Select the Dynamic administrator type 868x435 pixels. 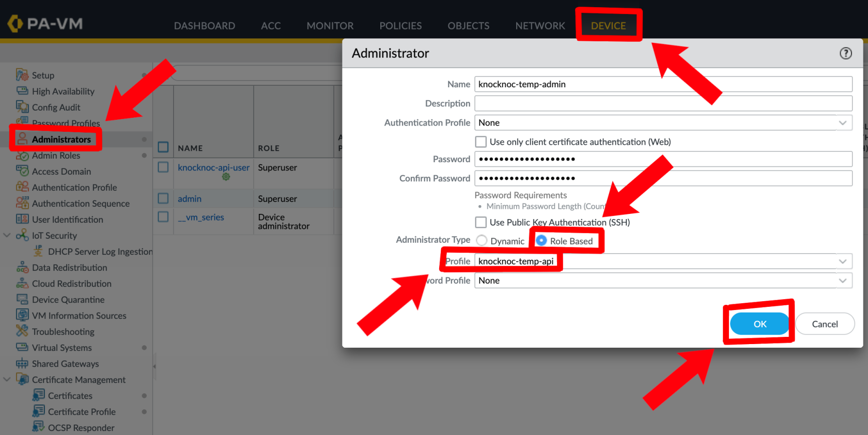pos(482,241)
